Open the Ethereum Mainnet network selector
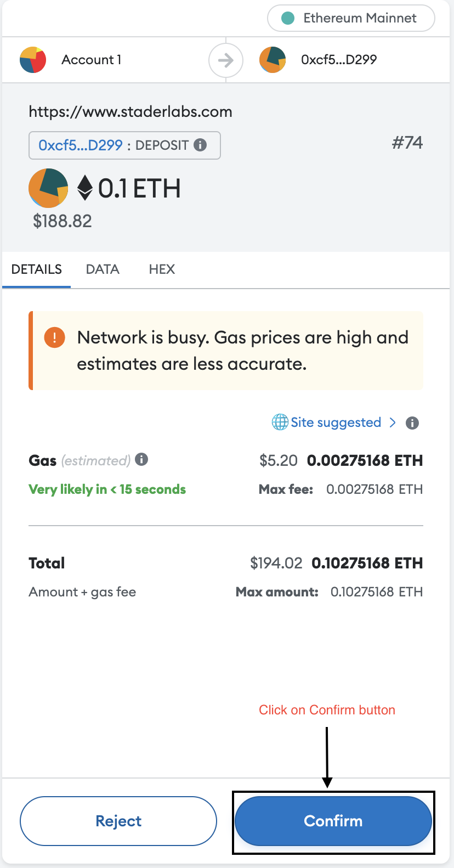 (351, 18)
